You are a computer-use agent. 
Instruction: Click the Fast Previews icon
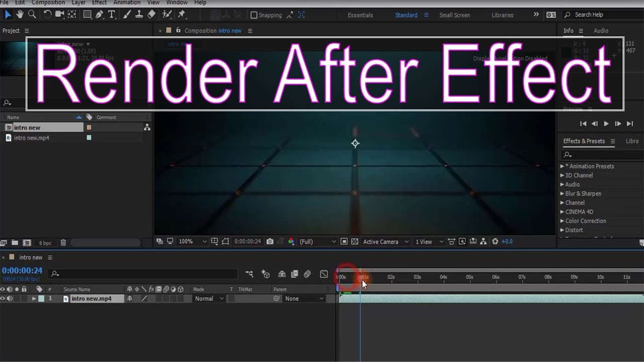(x=462, y=242)
